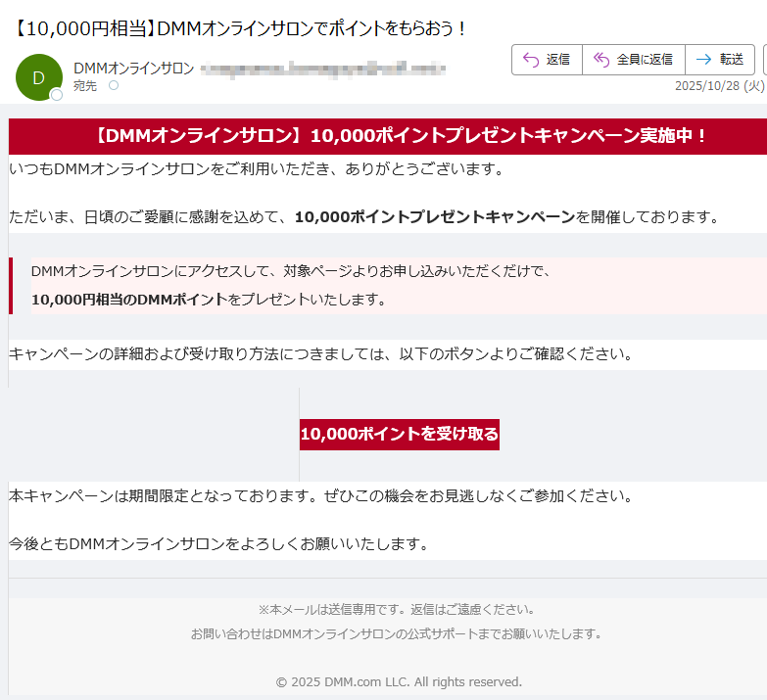Screen dimensions: 767x700
Task: Click the blurred sender email address
Action: click(323, 69)
